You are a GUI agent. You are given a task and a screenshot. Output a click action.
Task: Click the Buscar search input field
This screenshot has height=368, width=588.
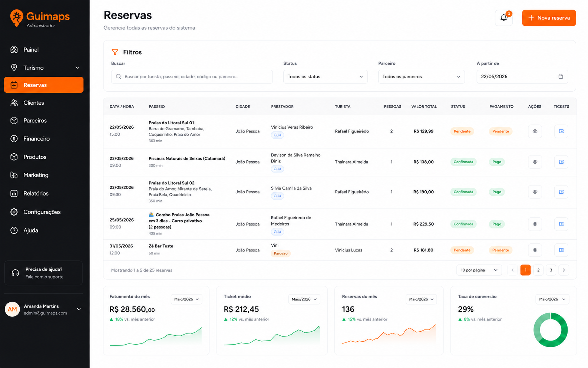[192, 76]
